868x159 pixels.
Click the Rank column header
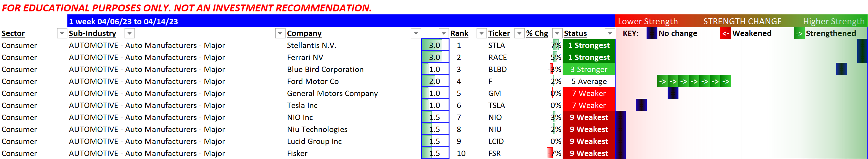(459, 33)
